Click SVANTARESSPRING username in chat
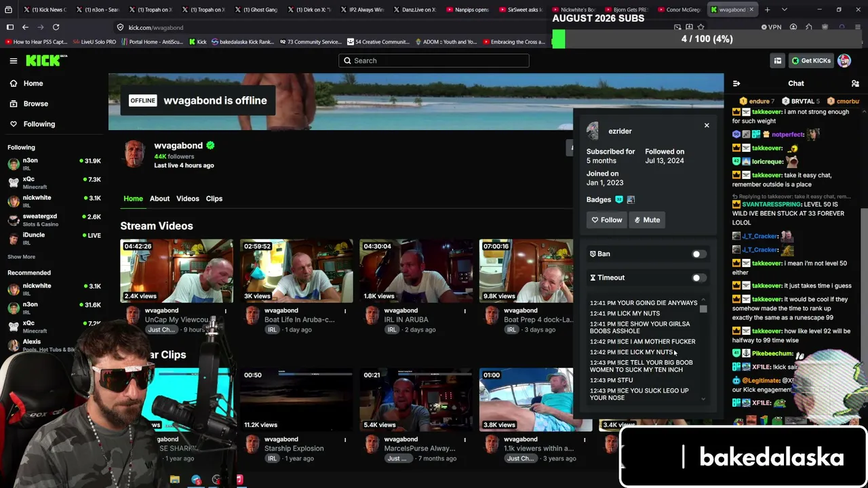 [x=770, y=204]
